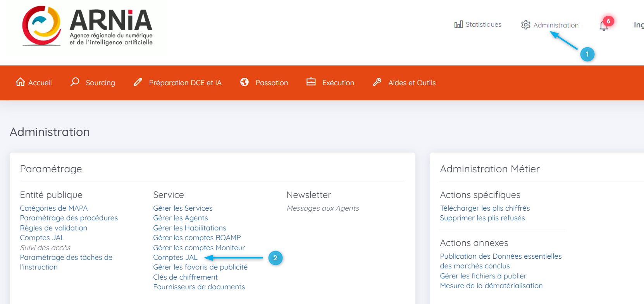Click the ARNiA logo

(88, 26)
